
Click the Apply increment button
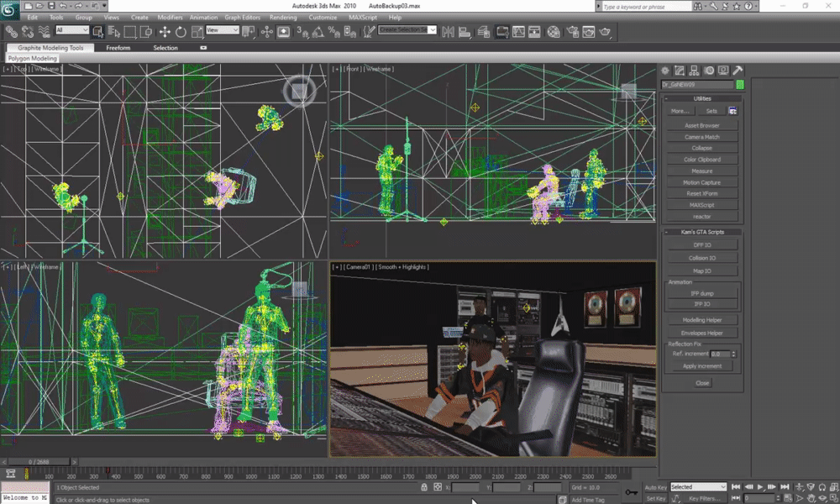701,365
